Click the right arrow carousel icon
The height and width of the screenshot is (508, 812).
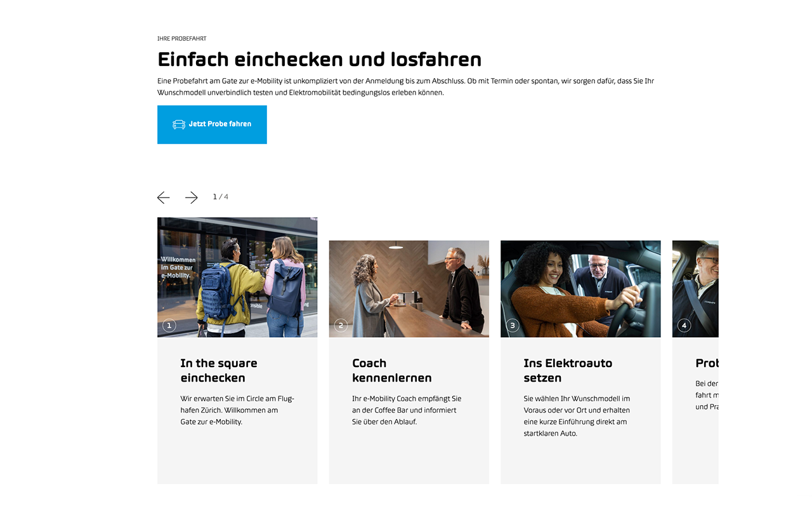coord(192,197)
